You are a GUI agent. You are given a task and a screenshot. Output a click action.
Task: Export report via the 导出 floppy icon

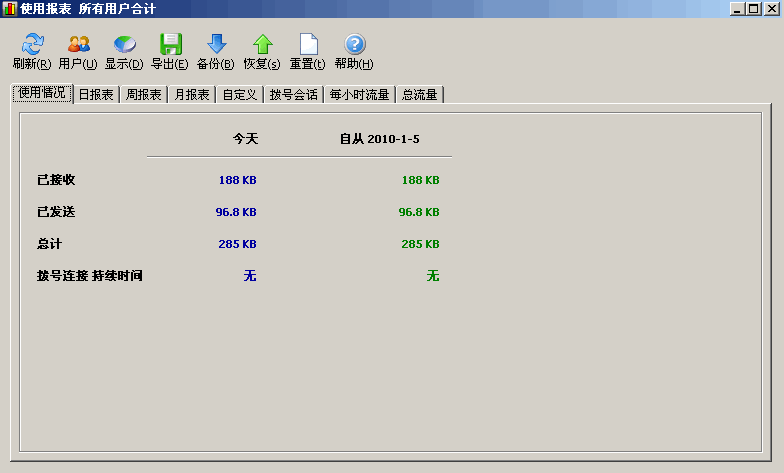170,44
